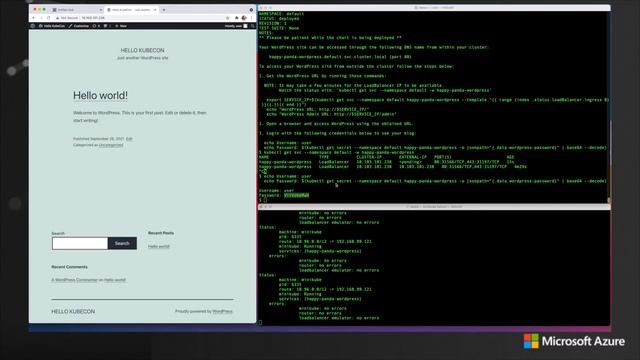Open comments icon in admin bar
Image resolution: width=640 pixels, height=360 pixels.
point(107,26)
